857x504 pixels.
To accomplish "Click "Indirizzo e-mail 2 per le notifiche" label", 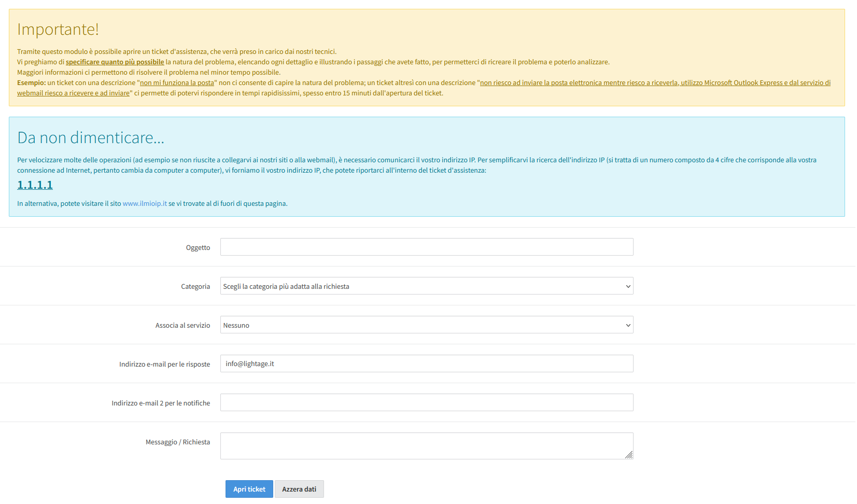I will pyautogui.click(x=161, y=403).
